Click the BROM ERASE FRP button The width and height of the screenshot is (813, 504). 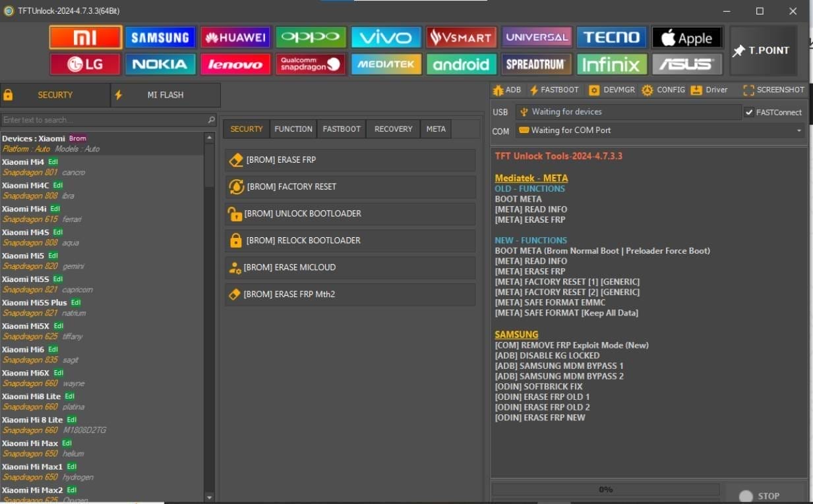[x=349, y=159]
